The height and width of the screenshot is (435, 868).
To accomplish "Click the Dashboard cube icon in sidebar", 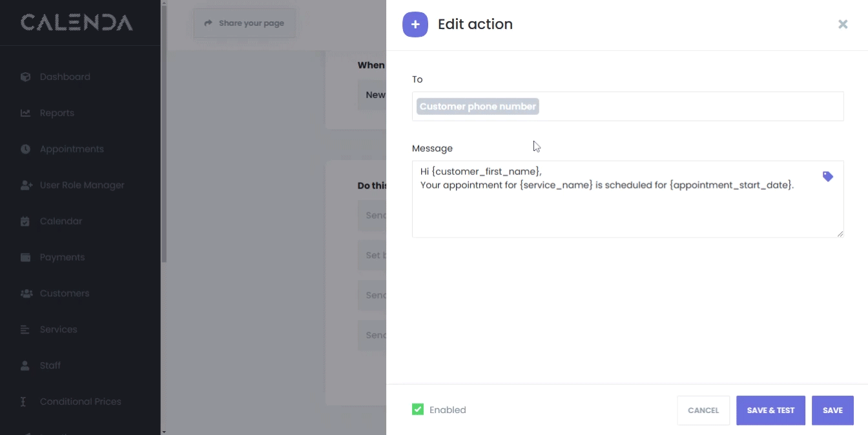I will 25,77.
